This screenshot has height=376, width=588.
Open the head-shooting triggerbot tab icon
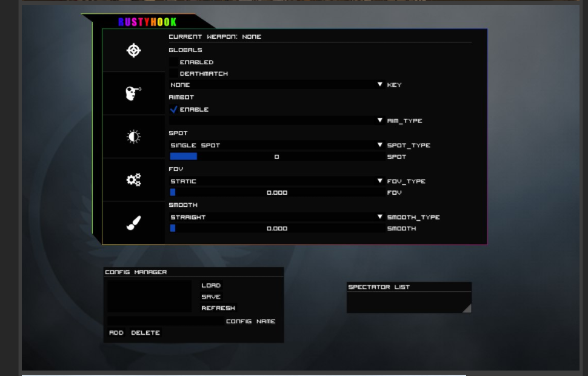pyautogui.click(x=133, y=93)
